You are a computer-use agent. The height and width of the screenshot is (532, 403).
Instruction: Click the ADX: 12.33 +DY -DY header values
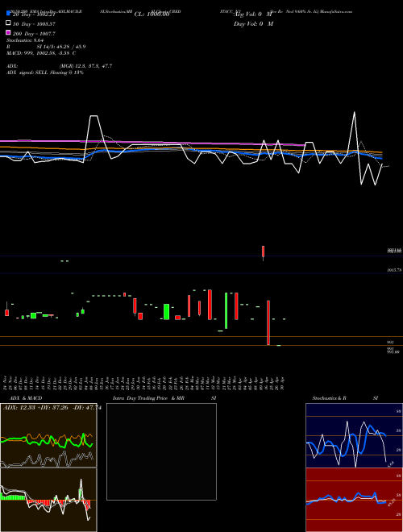pos(52,408)
